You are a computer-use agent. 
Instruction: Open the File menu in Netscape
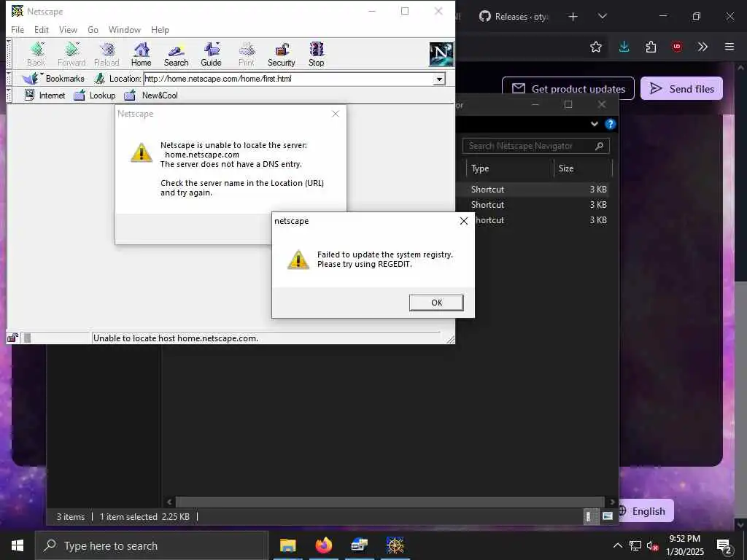click(x=18, y=29)
